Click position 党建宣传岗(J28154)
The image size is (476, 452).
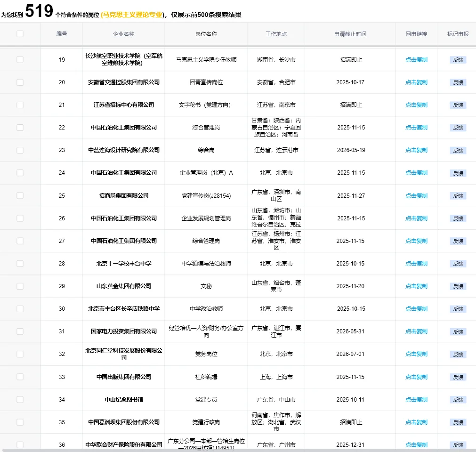click(206, 196)
